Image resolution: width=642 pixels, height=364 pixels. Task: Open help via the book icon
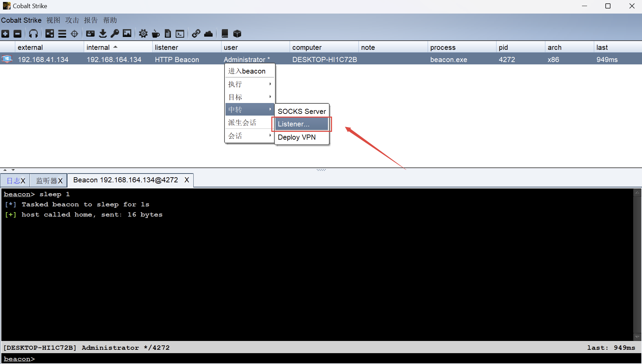pos(225,34)
